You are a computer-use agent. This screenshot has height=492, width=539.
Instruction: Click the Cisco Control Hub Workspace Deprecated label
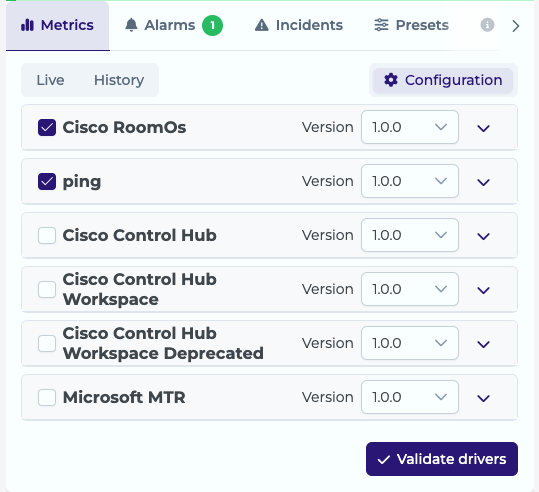tap(163, 343)
